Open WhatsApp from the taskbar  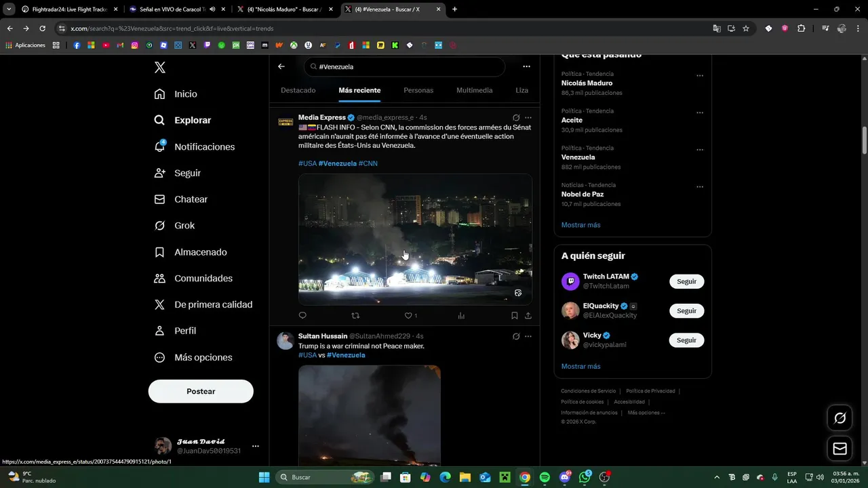[585, 477]
